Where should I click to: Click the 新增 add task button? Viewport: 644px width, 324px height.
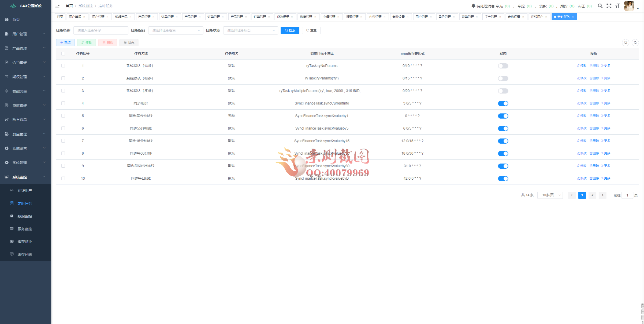click(x=65, y=43)
